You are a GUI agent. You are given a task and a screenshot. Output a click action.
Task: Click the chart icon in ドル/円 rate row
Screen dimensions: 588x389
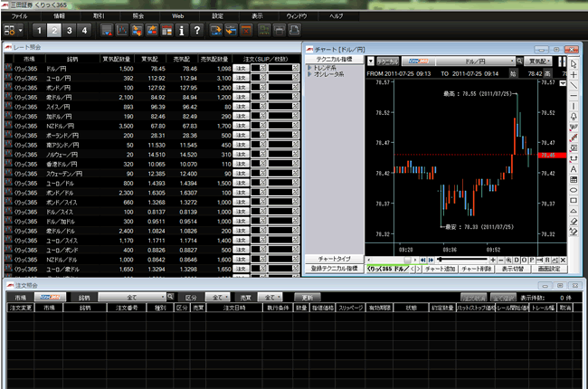pos(8,68)
